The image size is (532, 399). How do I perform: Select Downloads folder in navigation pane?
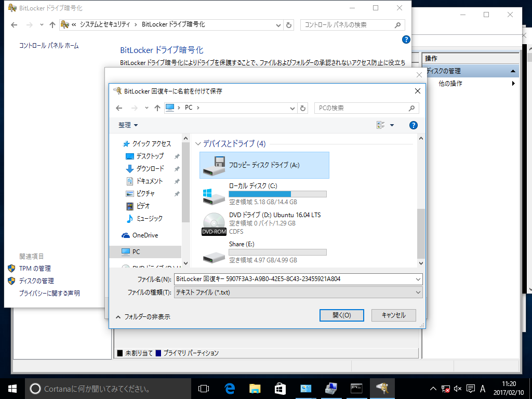[x=145, y=169]
